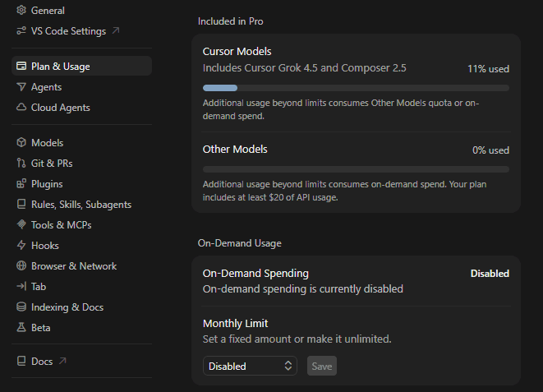
Task: Open Git & PRs settings
Action: coord(81,163)
